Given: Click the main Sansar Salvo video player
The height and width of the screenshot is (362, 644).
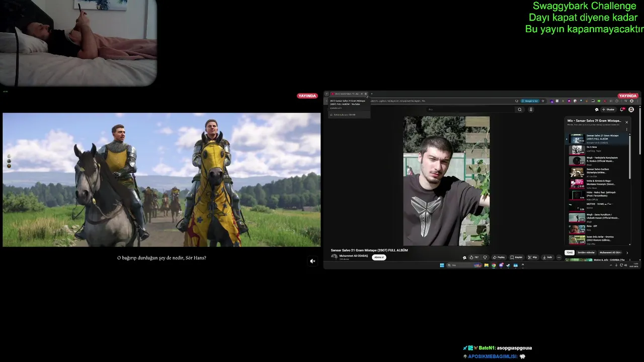Looking at the screenshot, I should tap(446, 181).
